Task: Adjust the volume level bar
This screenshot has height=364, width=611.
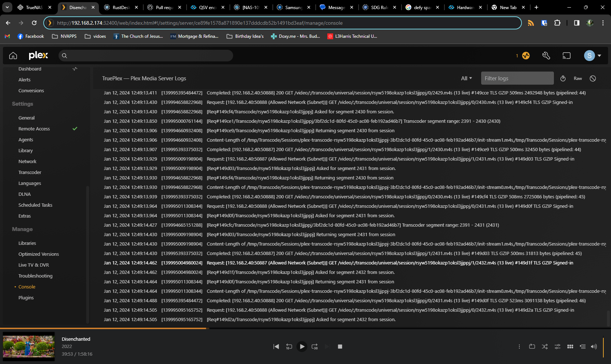Action: (603, 347)
